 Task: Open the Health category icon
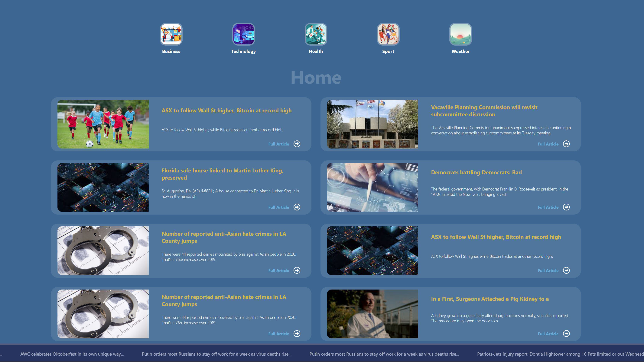[x=316, y=34]
